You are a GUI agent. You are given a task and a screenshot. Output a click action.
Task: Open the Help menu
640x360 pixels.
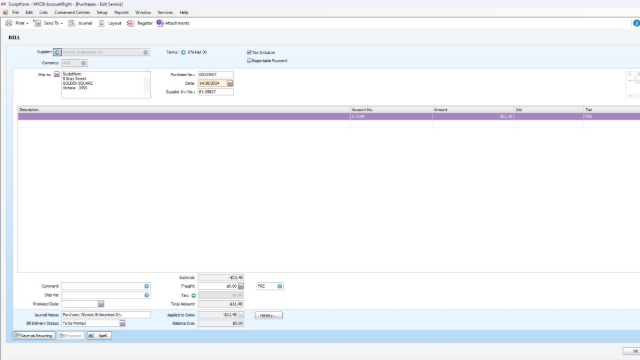pyautogui.click(x=184, y=13)
